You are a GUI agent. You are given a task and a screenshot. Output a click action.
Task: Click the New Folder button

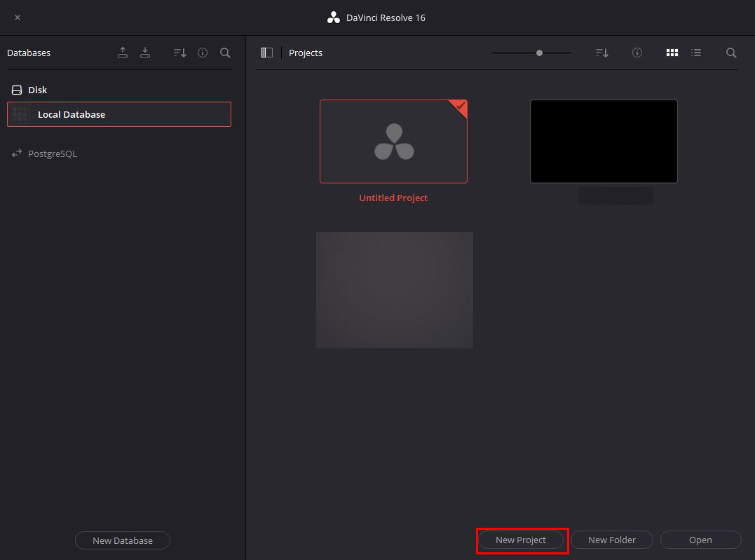tap(611, 540)
